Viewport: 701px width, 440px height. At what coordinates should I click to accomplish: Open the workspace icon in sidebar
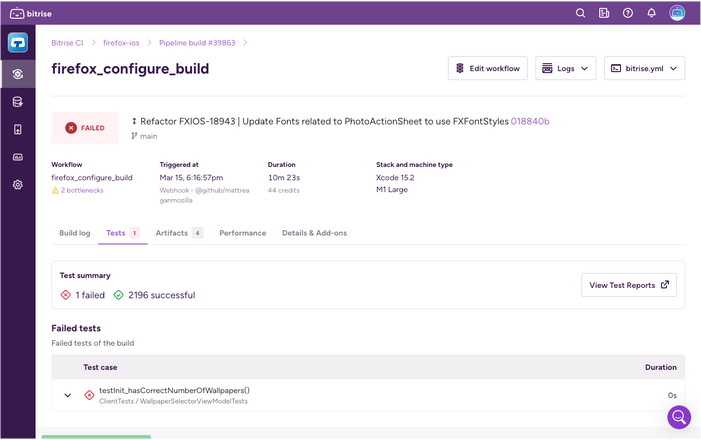click(18, 43)
